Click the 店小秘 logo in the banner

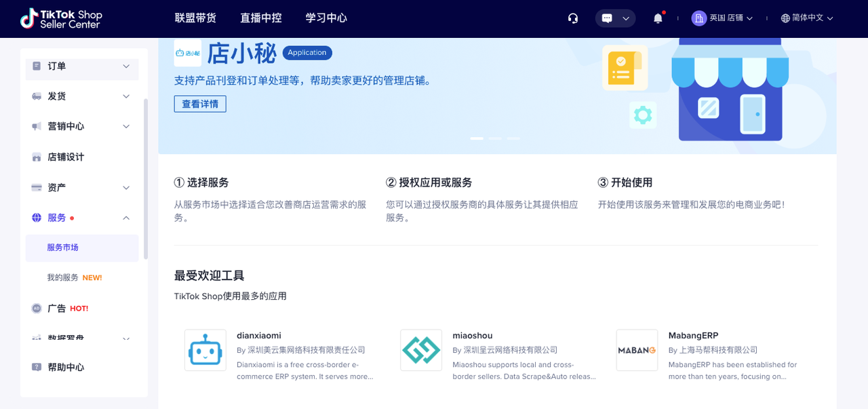pyautogui.click(x=187, y=53)
